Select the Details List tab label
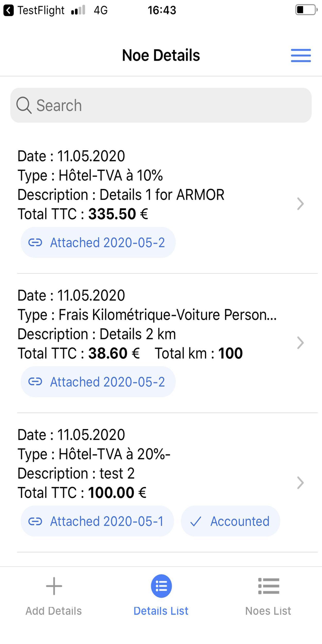 coord(161,611)
